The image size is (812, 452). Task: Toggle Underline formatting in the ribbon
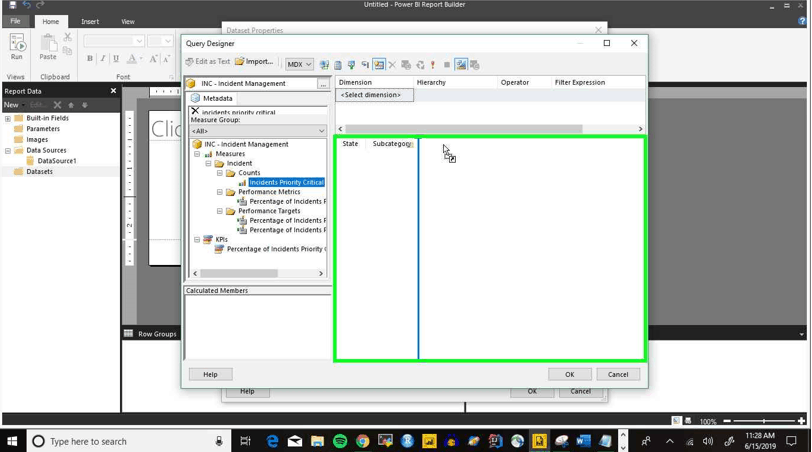[x=115, y=59]
